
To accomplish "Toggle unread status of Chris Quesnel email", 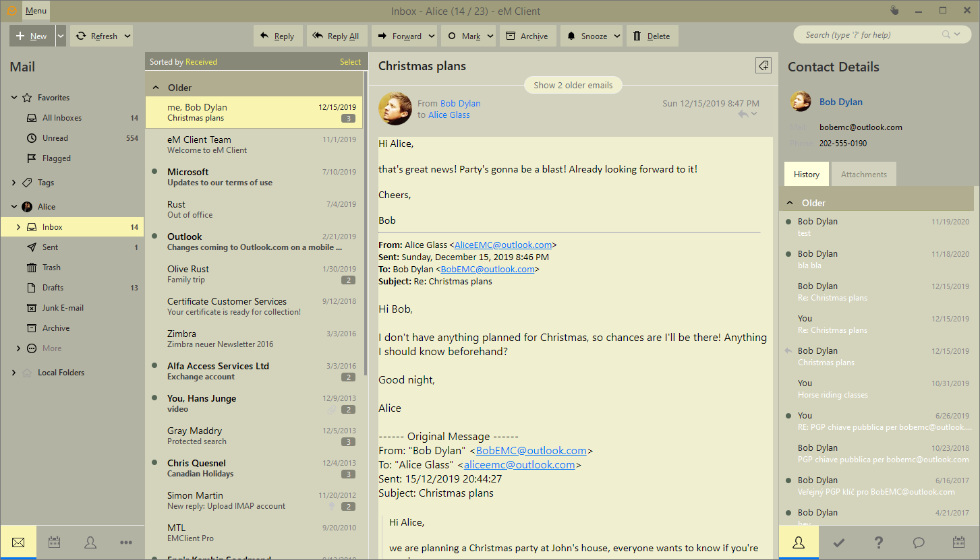I will (155, 463).
